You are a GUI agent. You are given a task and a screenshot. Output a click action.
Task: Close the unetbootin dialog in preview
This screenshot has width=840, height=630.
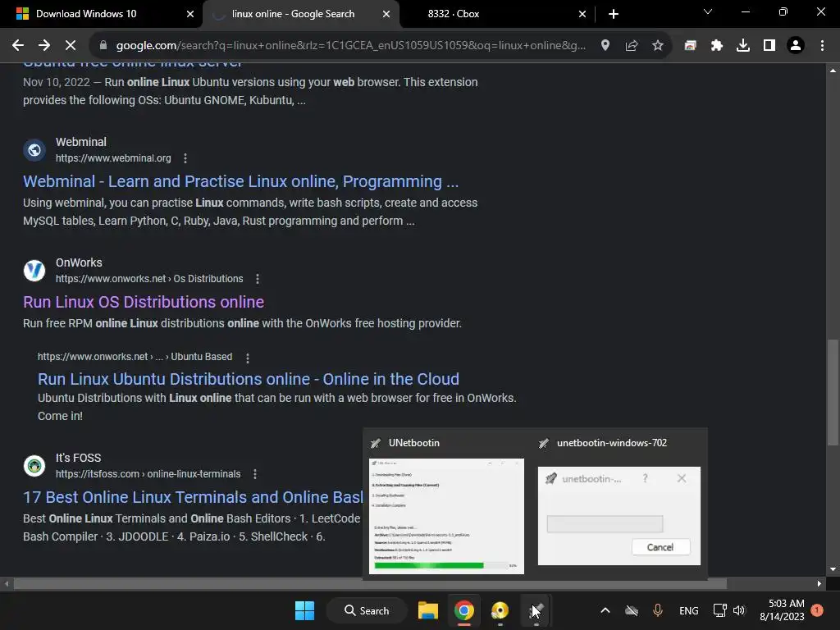682,478
